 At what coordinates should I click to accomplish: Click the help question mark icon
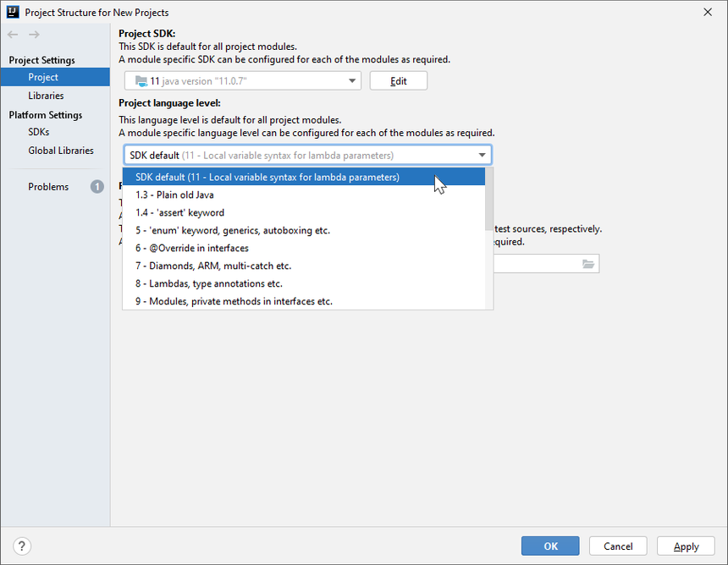click(23, 546)
